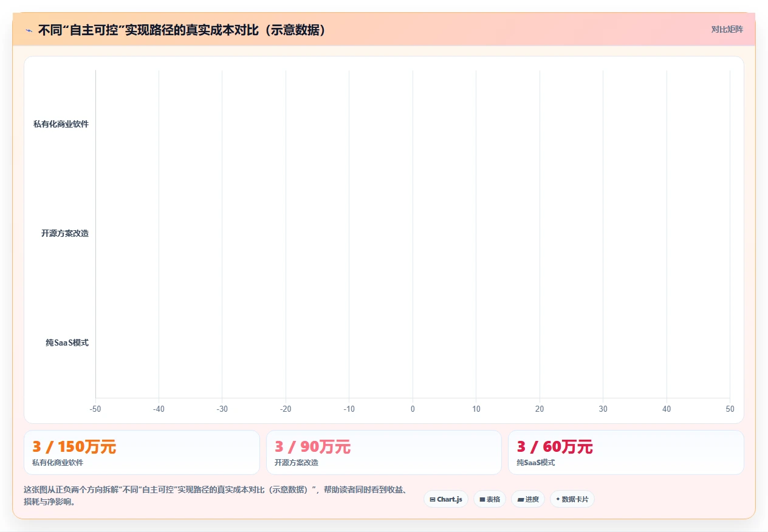Click the -50 tick on the x-axis
The width and height of the screenshot is (768, 532).
pos(95,409)
